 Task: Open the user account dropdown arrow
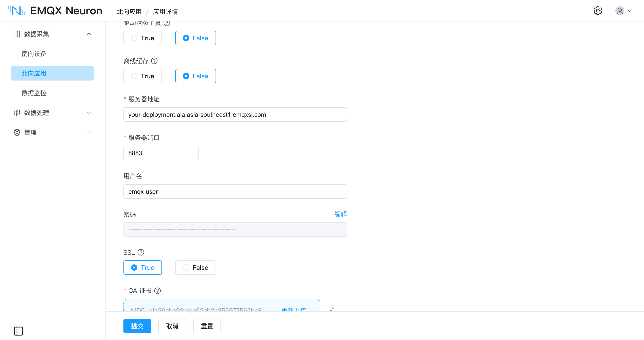(630, 11)
